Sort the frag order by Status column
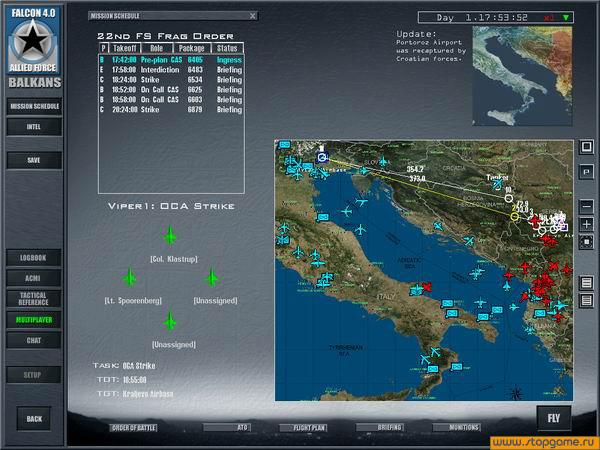 click(x=229, y=48)
